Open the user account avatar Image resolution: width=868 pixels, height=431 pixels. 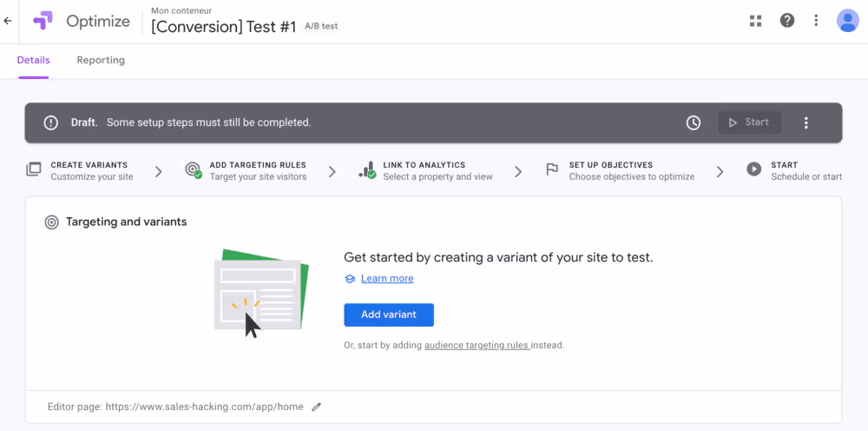(847, 21)
